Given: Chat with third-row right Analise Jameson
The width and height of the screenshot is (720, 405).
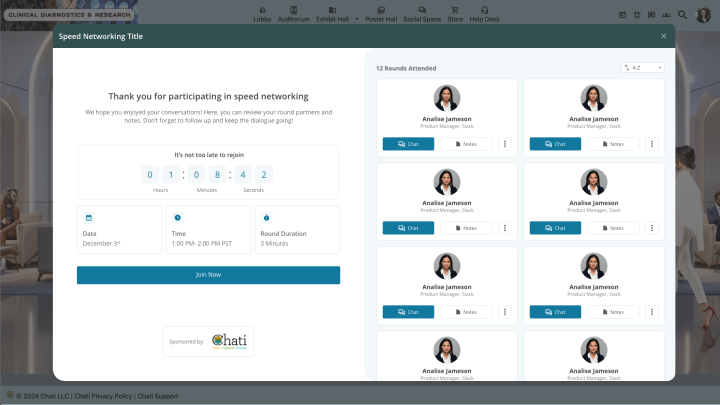Looking at the screenshot, I should click(555, 312).
